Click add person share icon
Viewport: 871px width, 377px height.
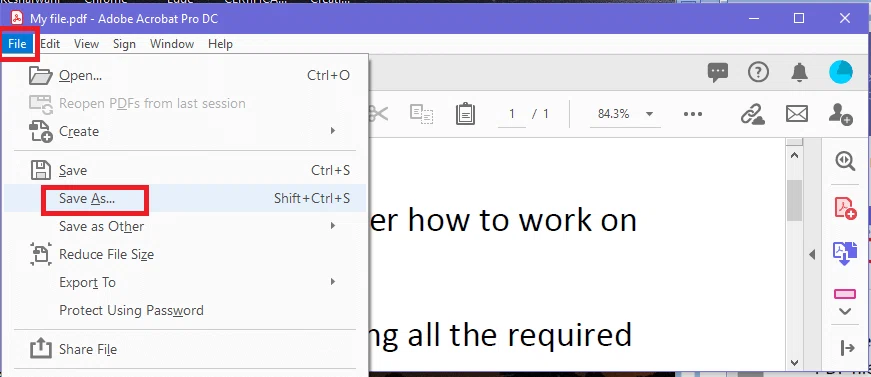click(x=840, y=114)
